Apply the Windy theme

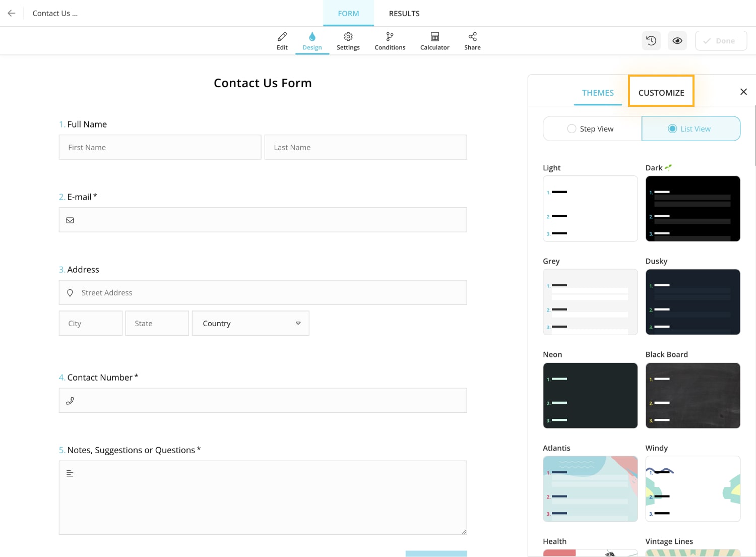[693, 489]
